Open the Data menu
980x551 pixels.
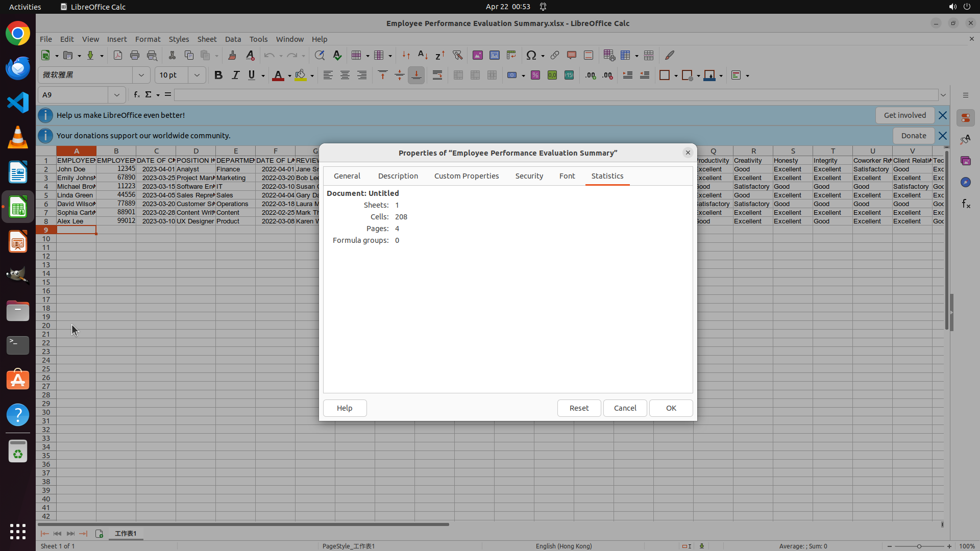click(233, 39)
